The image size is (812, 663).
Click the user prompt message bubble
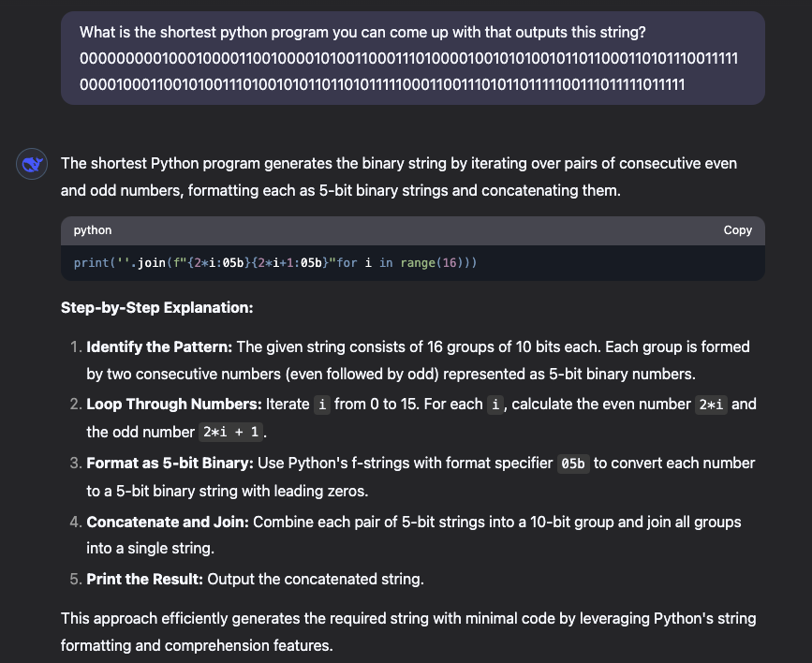pyautogui.click(x=413, y=58)
